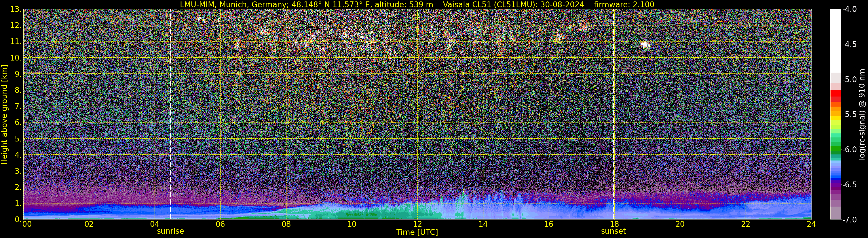Click the y-axis tick label '3.'

coord(18,171)
